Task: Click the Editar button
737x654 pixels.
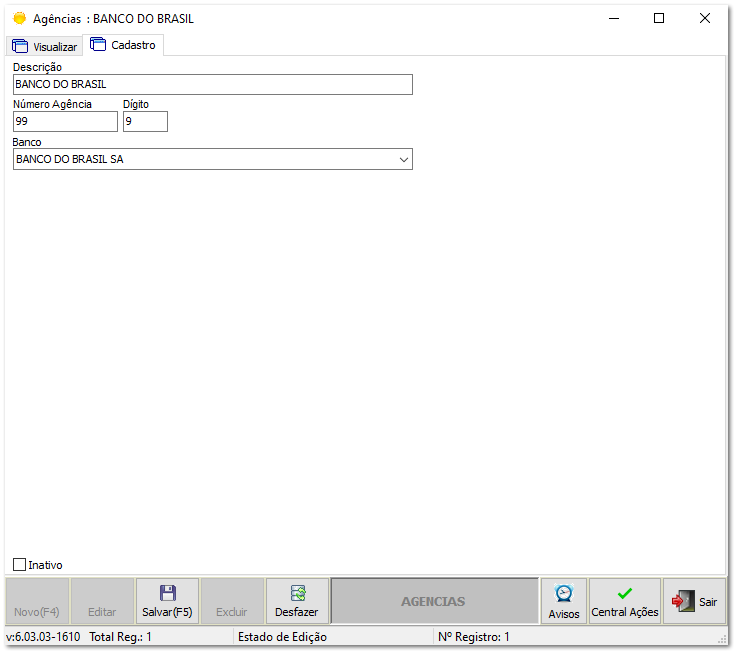Action: 102,602
